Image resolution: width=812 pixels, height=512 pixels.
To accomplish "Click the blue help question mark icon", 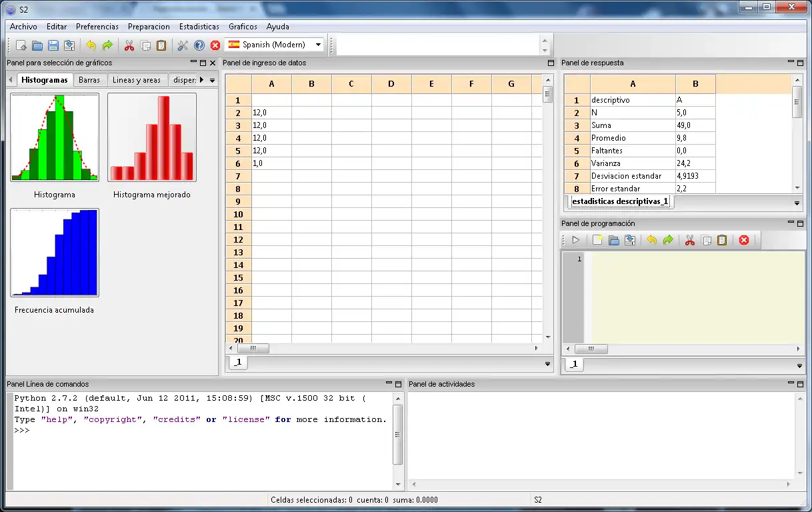I will coord(199,45).
